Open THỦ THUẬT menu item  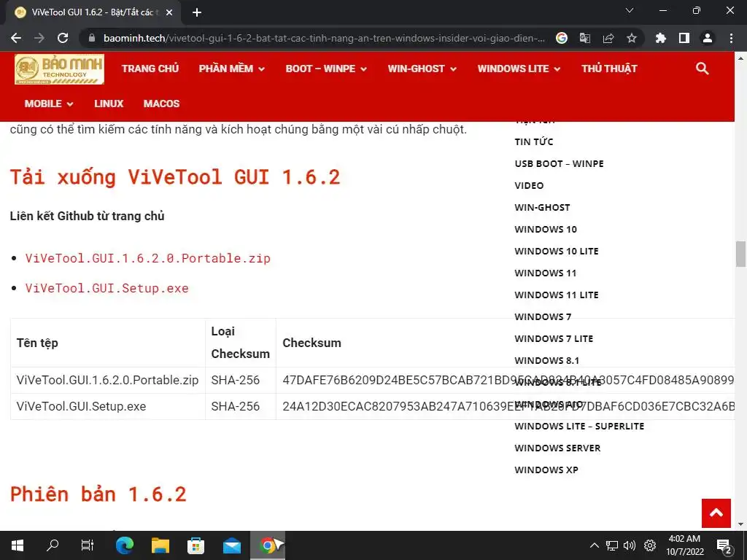[609, 69]
